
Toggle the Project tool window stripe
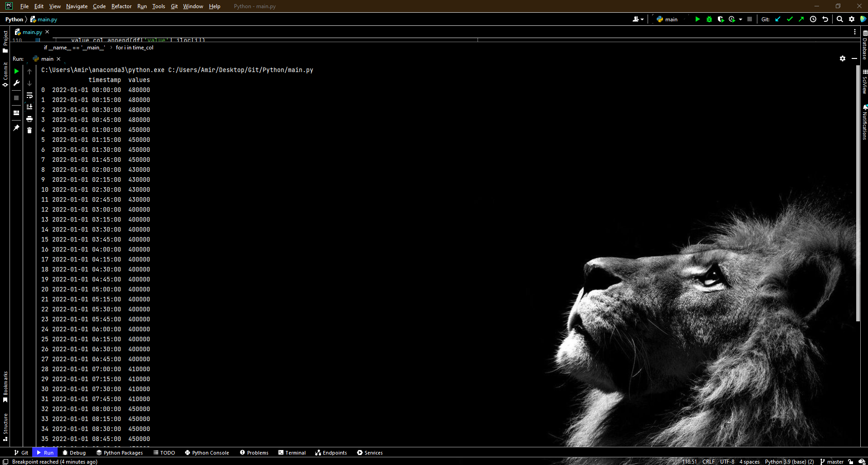pos(5,41)
